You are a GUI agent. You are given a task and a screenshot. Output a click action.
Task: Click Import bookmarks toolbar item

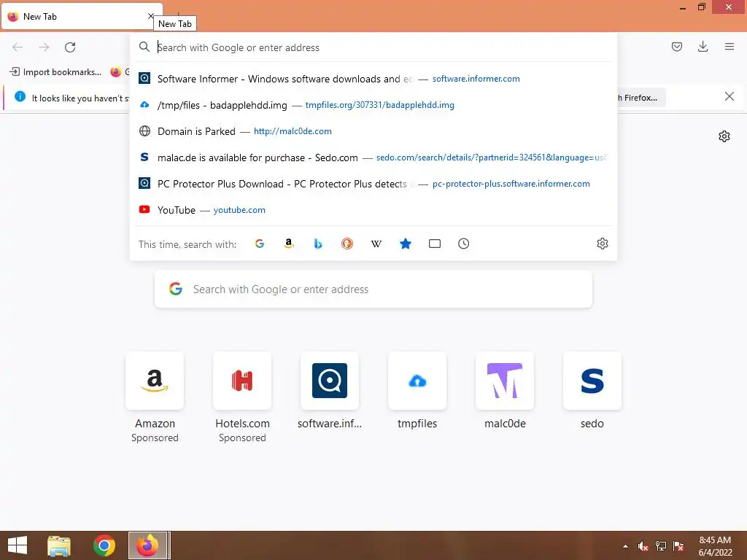(55, 72)
